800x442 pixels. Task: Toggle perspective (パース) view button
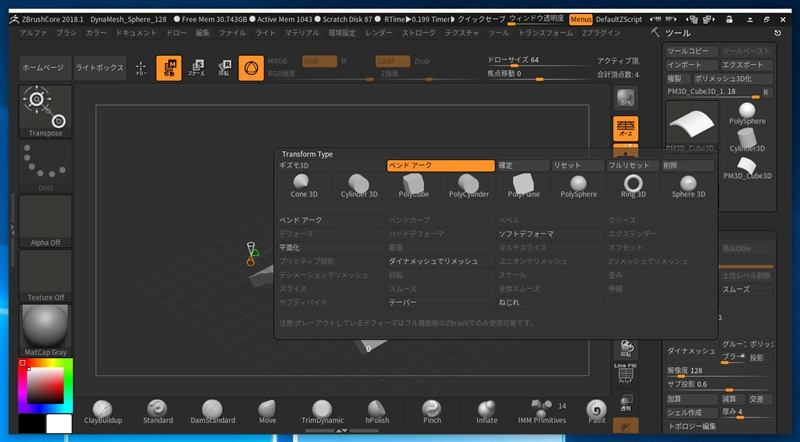coord(626,129)
